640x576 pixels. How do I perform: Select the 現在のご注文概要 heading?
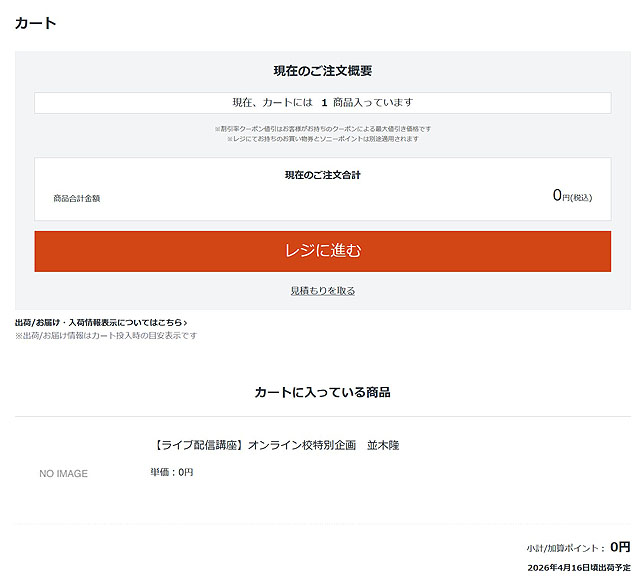point(322,71)
